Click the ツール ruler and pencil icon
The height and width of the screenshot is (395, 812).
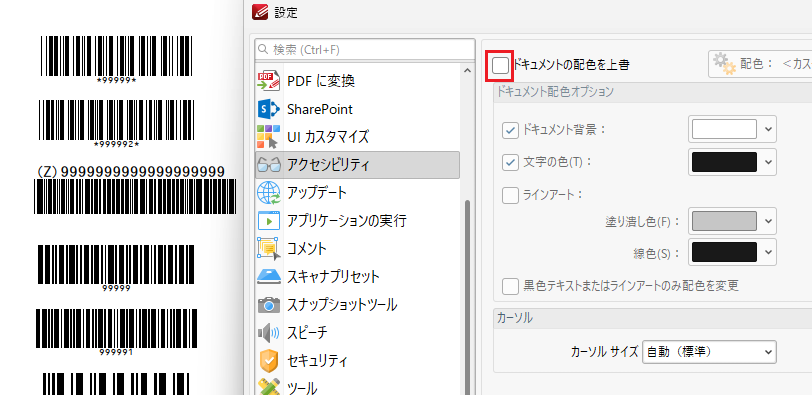point(268,387)
